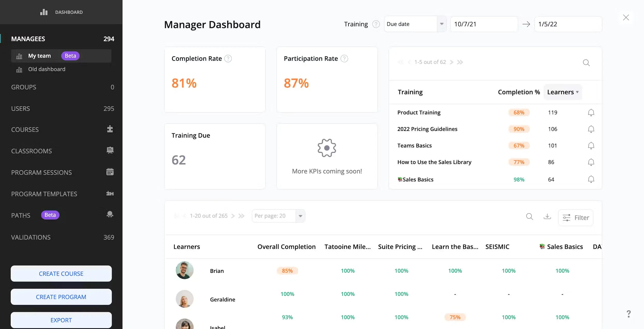Select the Classrooms icon
Screen dimensions: 644x329
(x=110, y=150)
